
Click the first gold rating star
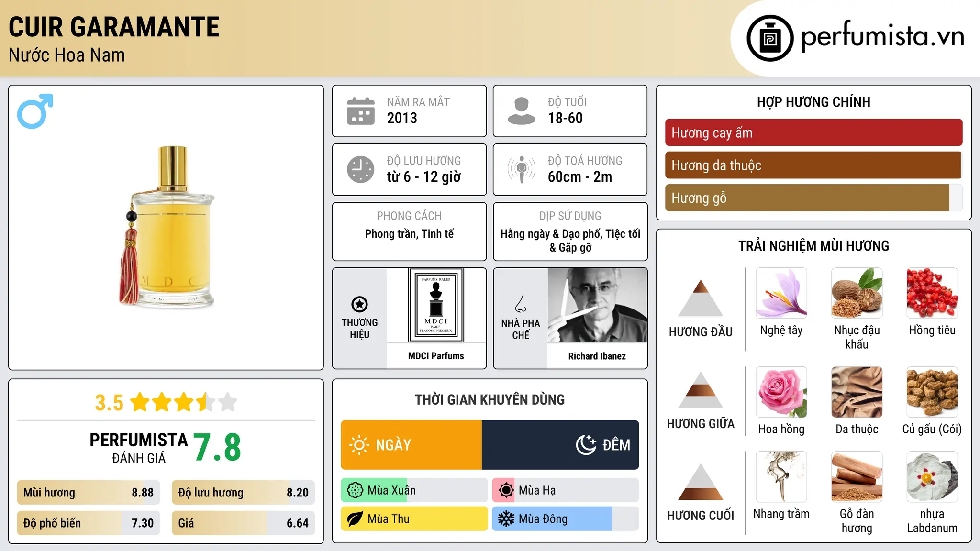coord(140,402)
